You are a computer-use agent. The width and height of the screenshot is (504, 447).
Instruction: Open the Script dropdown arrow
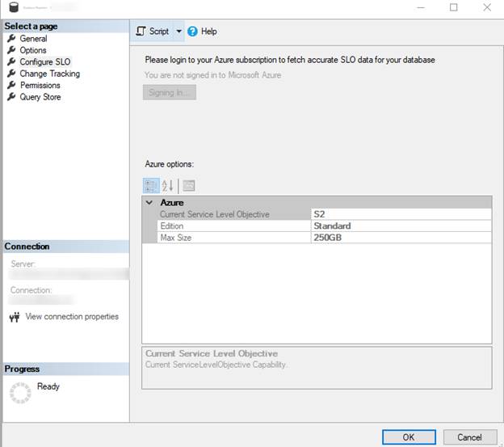[x=178, y=32]
